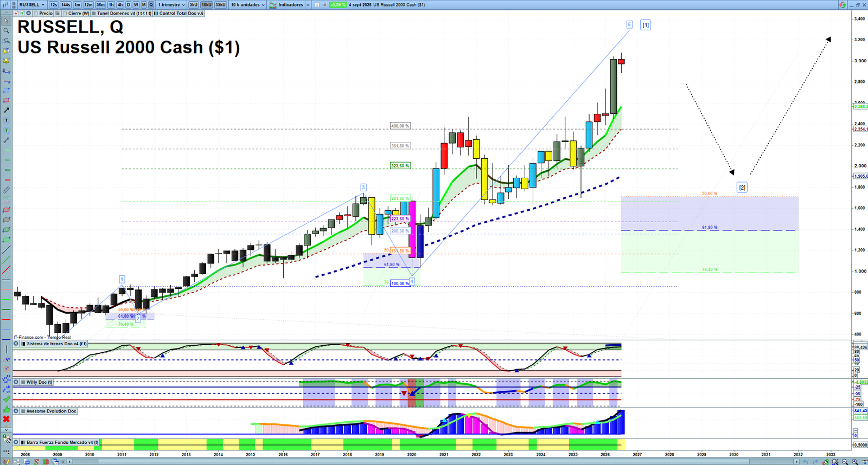
Task: Select the green thumbs-up tool
Action: coord(7,409)
